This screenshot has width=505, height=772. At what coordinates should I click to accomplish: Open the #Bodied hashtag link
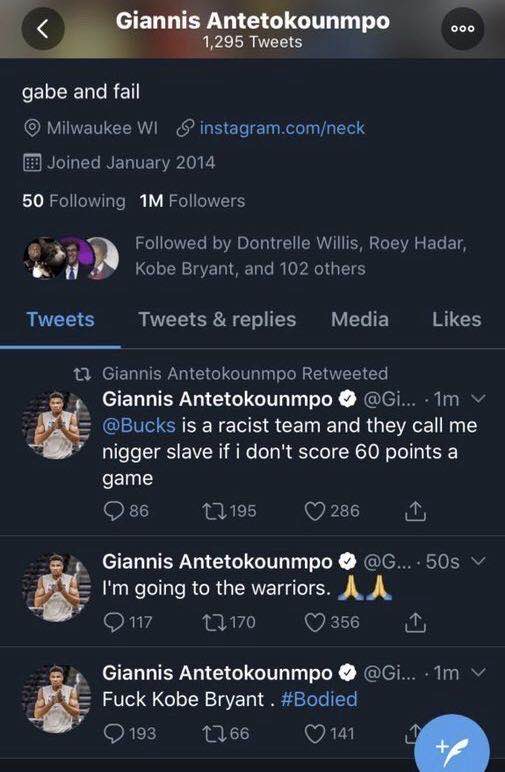point(319,699)
